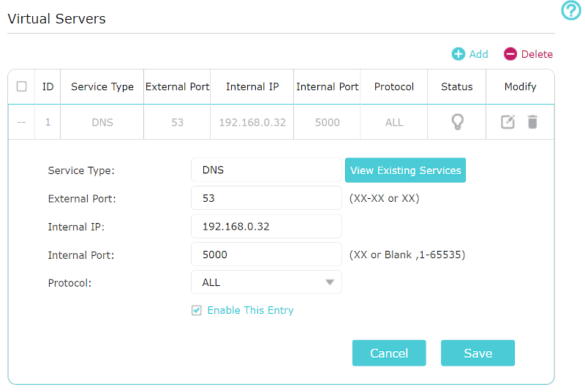Click the Enable This Entry label text
The width and height of the screenshot is (585, 392).
[250, 310]
